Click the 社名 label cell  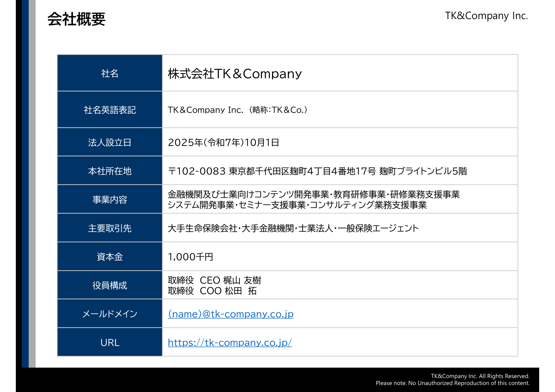(x=110, y=73)
